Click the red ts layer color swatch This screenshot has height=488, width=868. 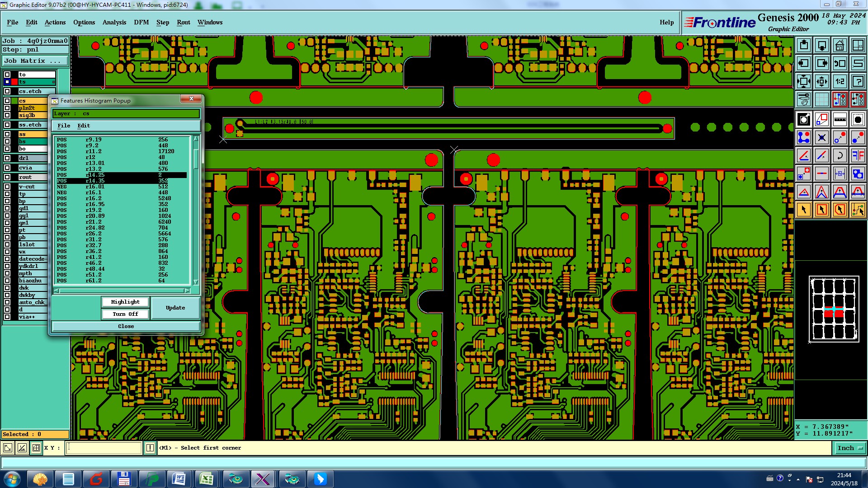tap(14, 82)
